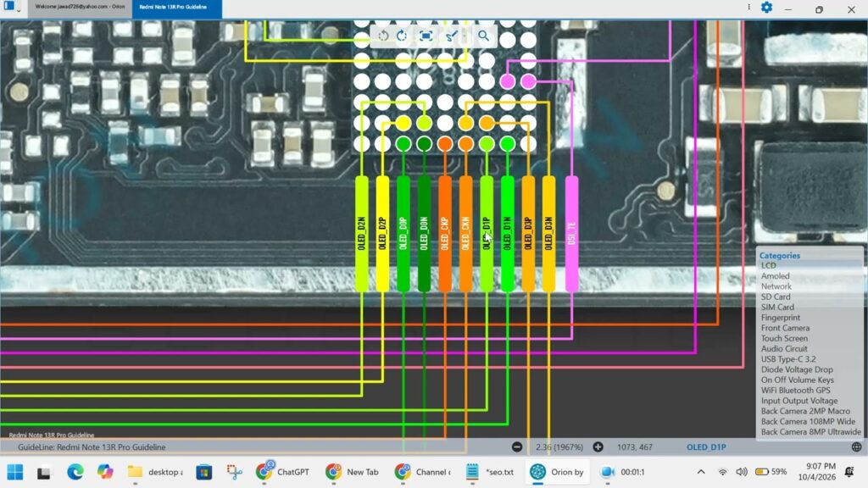The image size is (868, 488).
Task: Click the pink DSI_TE signal label
Action: coord(572,234)
